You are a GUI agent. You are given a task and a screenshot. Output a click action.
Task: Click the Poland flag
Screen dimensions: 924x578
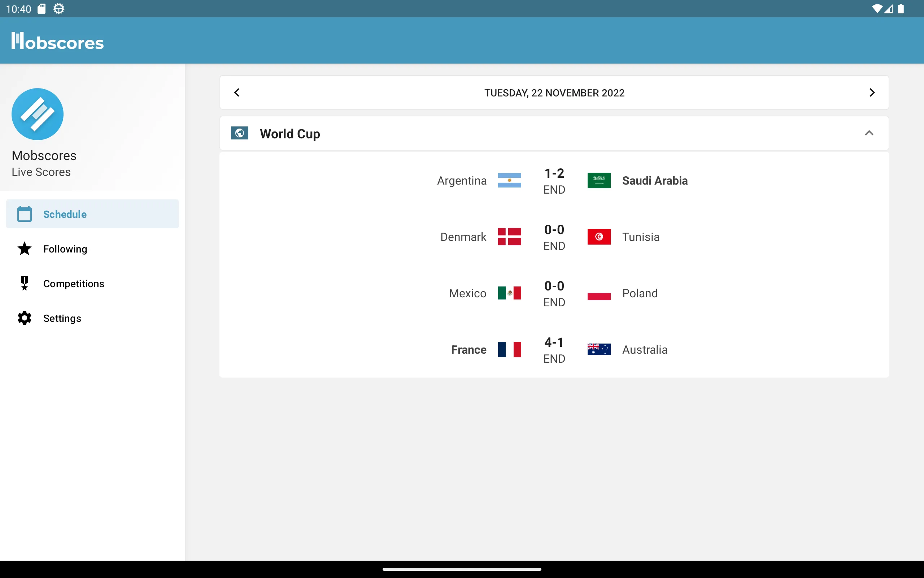[x=599, y=293]
